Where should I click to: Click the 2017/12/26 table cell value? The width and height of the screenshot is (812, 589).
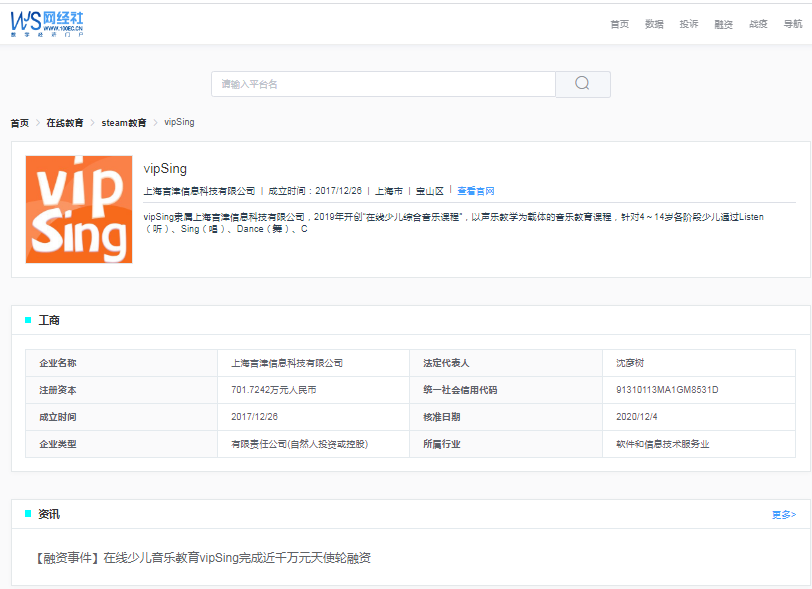click(313, 417)
